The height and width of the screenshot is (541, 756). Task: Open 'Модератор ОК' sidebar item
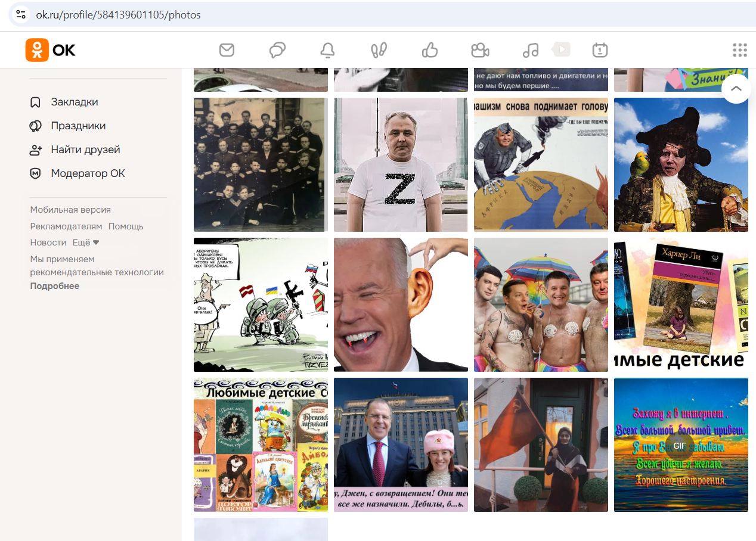point(88,173)
